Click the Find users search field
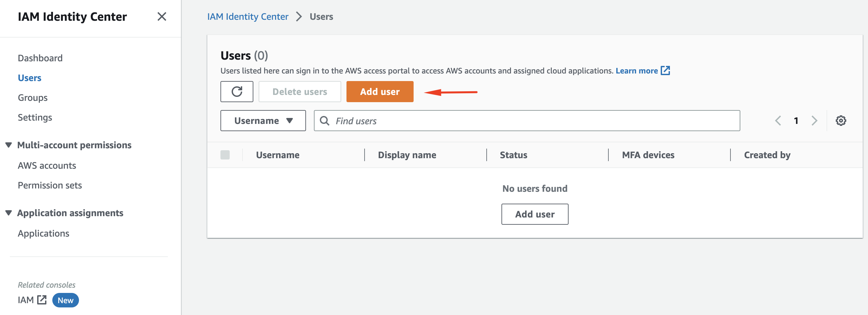868x315 pixels. point(527,120)
